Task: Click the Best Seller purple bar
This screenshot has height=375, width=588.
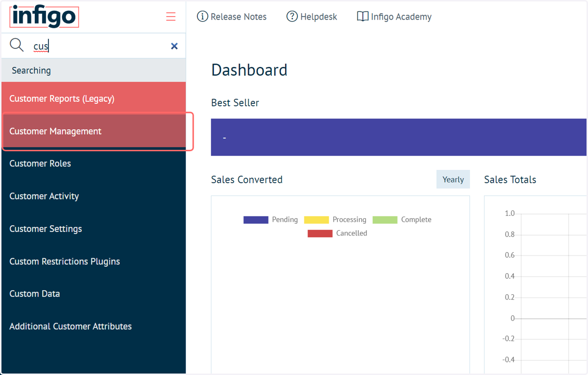Action: pyautogui.click(x=399, y=138)
